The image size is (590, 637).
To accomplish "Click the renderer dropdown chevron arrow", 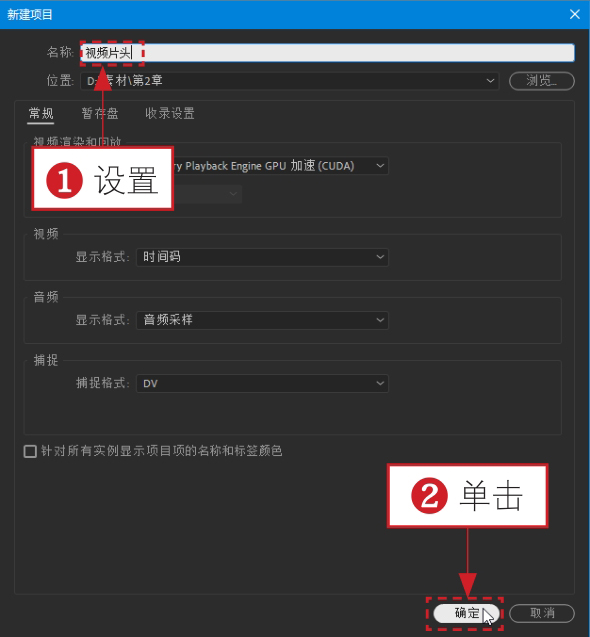I will click(x=380, y=166).
